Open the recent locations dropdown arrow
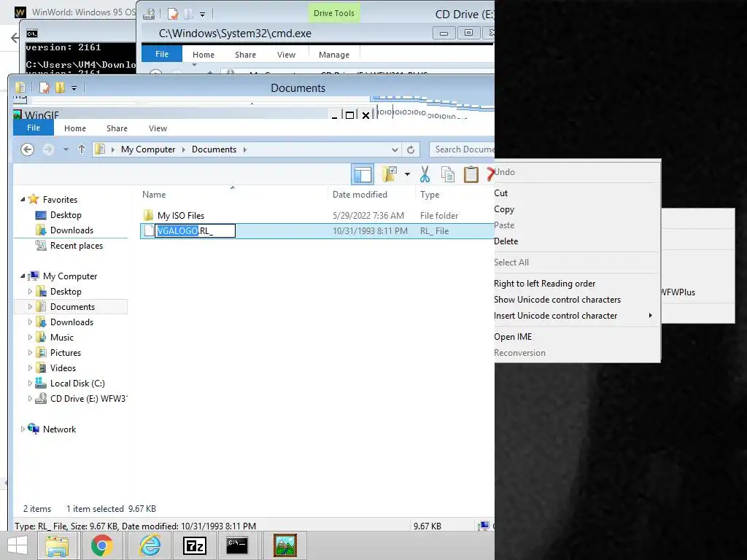This screenshot has height=560, width=747. click(66, 149)
